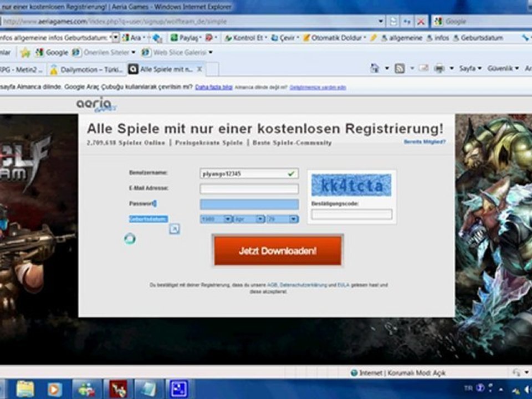Click the Daha fazla bilgi link
Viewport: 532px width, 399px height.
coord(214,87)
